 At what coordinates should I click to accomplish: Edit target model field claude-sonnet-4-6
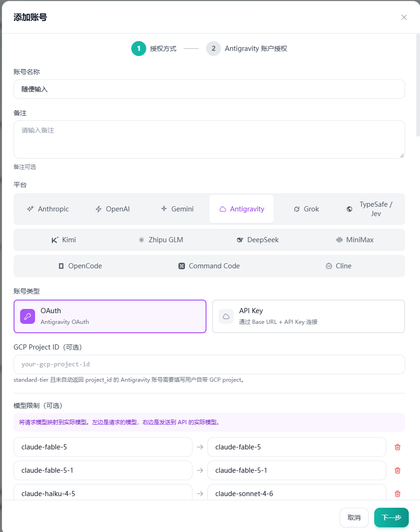click(x=297, y=493)
